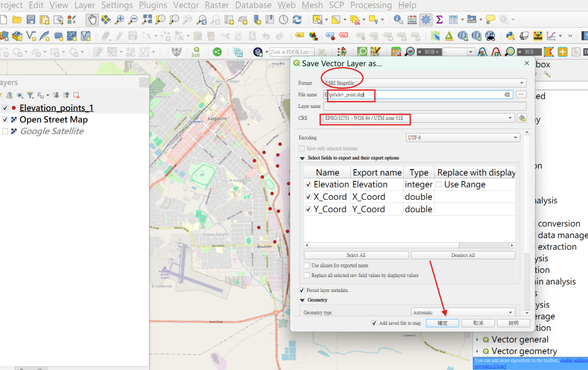Open a project with the folder icon
The image size is (588, 370).
point(17,20)
